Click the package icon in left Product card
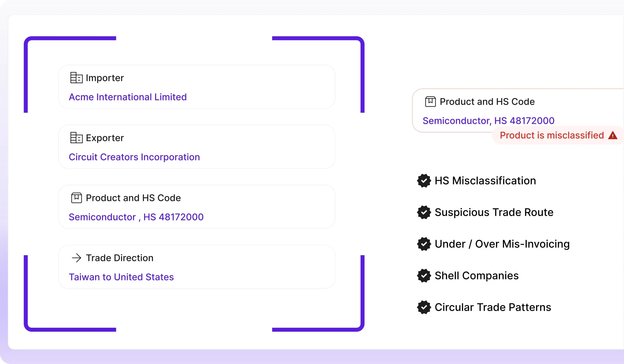This screenshot has width=624, height=364. click(x=76, y=198)
